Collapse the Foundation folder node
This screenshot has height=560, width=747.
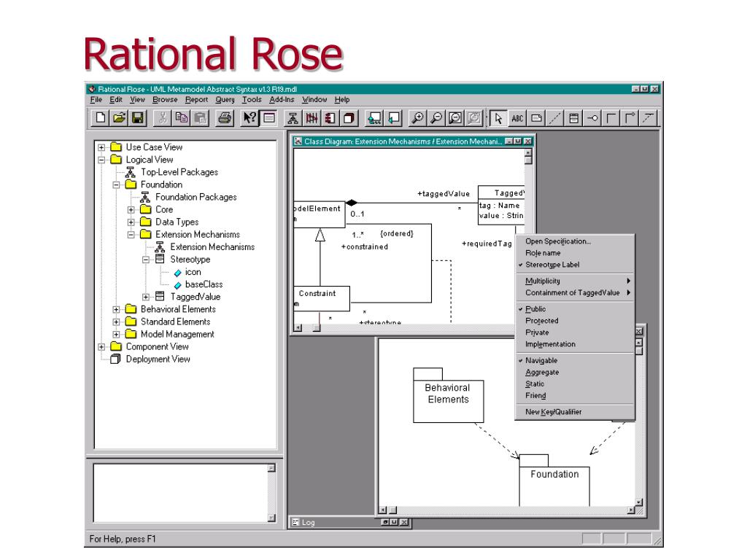pos(116,184)
